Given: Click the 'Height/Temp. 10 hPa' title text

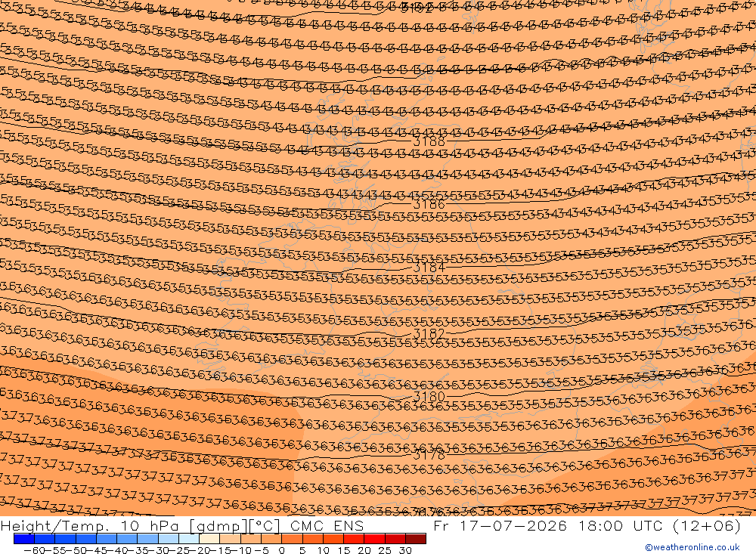Looking at the screenshot, I should click(90, 526).
